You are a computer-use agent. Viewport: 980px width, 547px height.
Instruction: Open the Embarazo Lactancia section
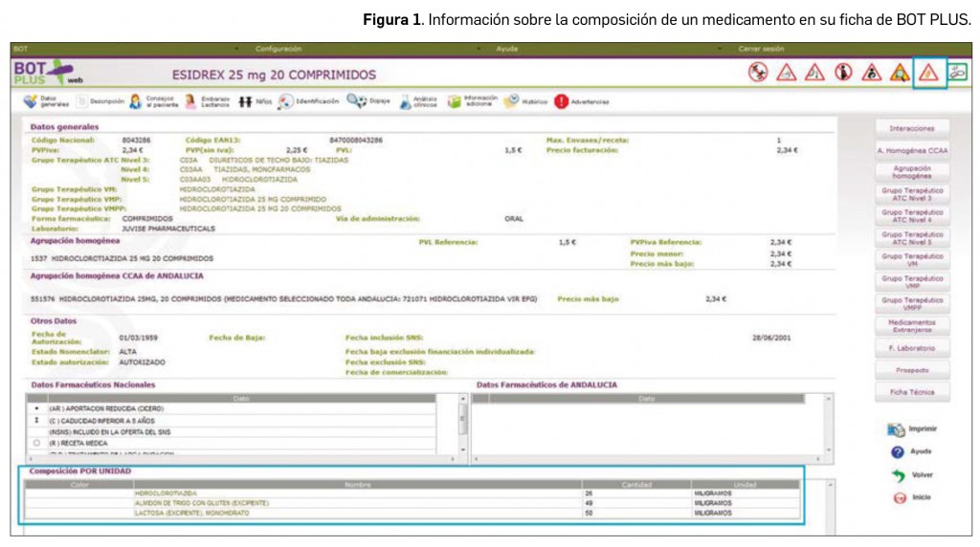(192, 101)
